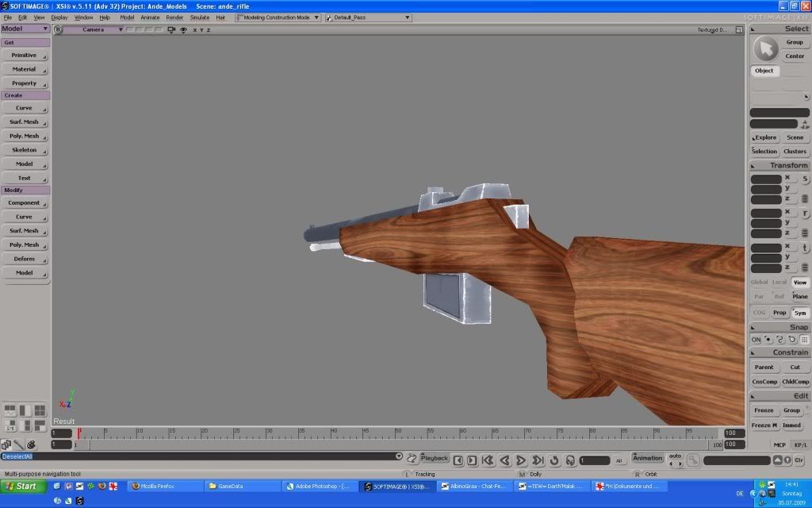
Task: Click the red timeline playhead marker
Action: [x=79, y=433]
